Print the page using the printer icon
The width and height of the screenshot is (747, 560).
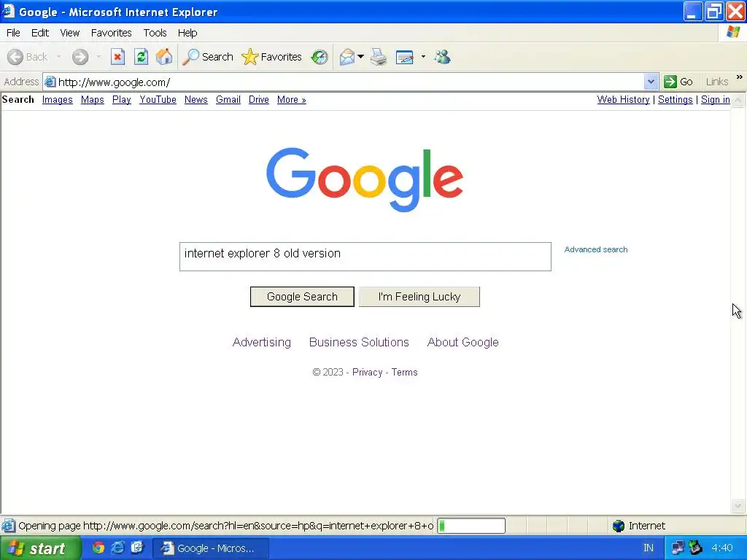379,57
